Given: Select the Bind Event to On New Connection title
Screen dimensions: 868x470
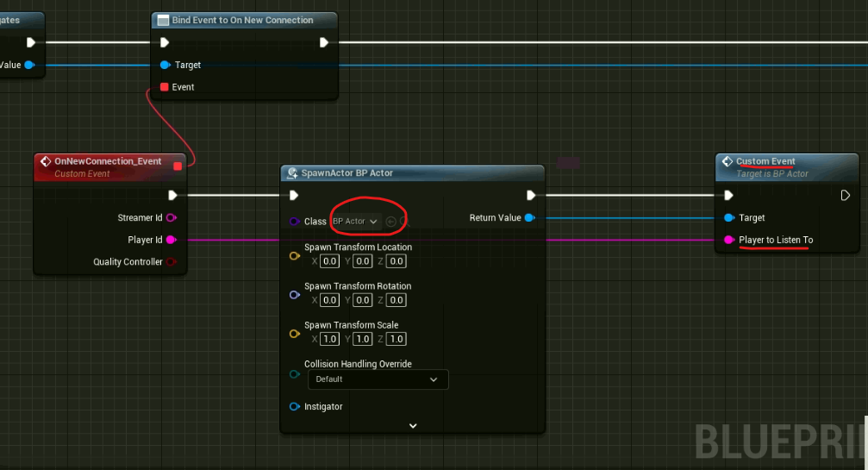Looking at the screenshot, I should pos(242,21).
